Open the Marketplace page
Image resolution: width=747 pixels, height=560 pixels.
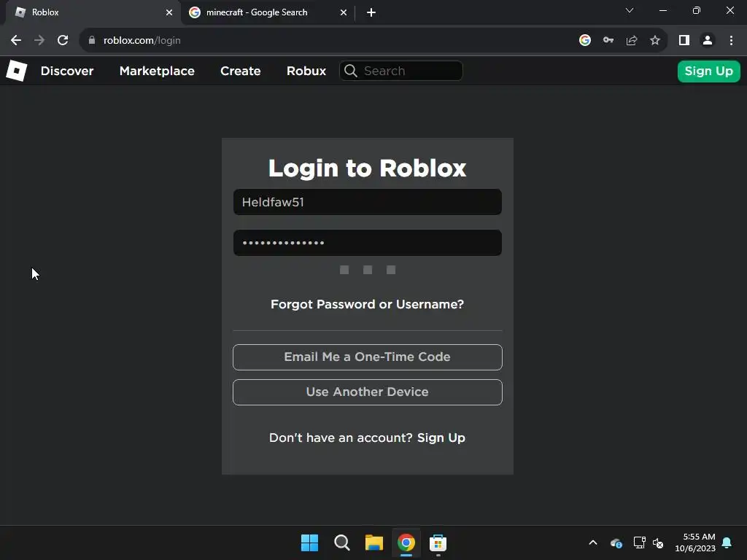pyautogui.click(x=157, y=71)
